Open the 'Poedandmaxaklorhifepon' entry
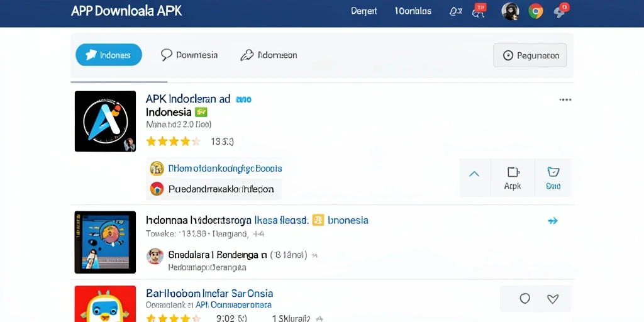The image size is (644, 322). point(221,189)
